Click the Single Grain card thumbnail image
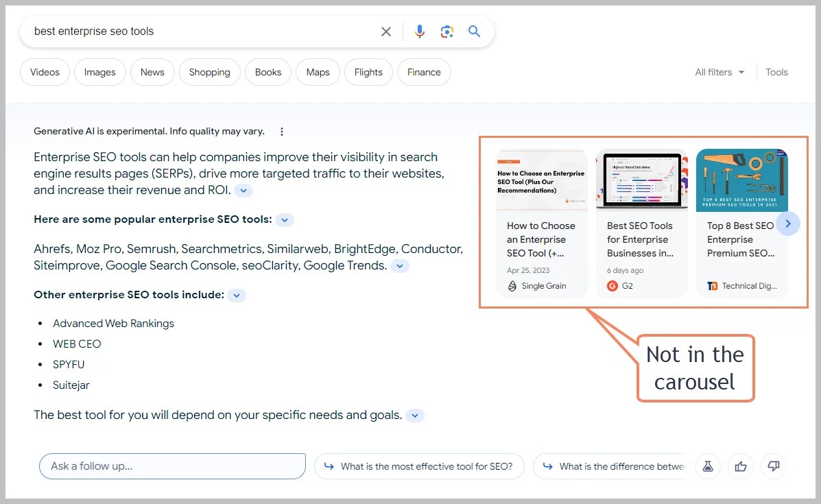 [x=542, y=180]
